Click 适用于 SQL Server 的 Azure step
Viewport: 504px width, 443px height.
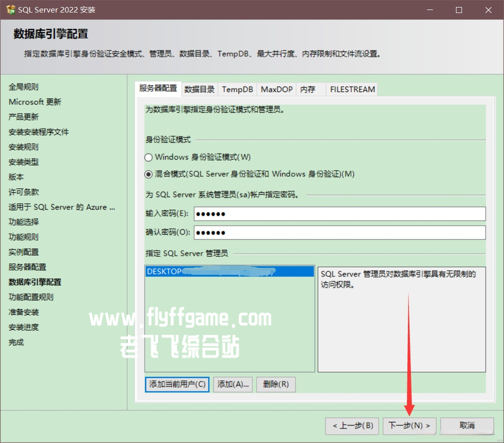(x=62, y=207)
